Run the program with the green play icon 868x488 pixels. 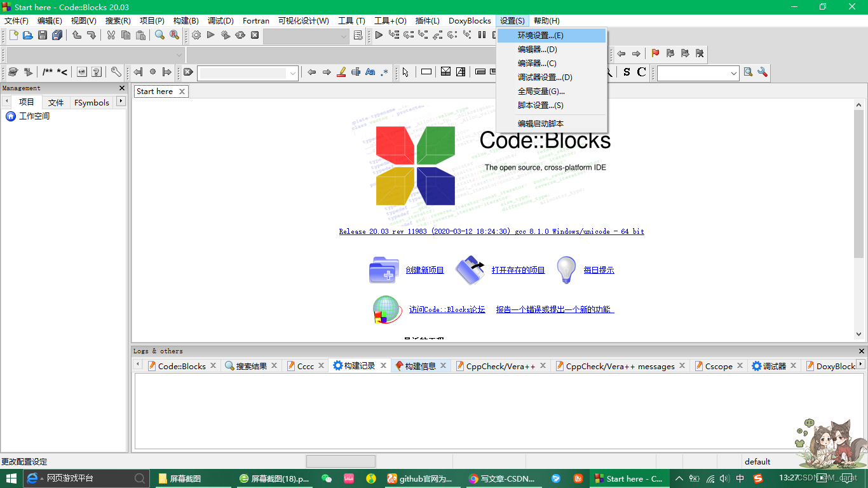(210, 36)
